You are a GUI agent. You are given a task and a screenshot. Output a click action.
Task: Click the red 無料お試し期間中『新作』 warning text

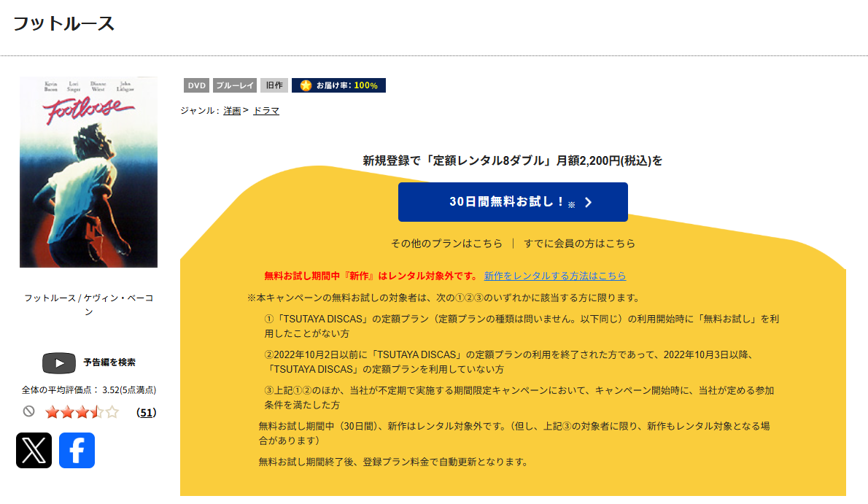(371, 276)
